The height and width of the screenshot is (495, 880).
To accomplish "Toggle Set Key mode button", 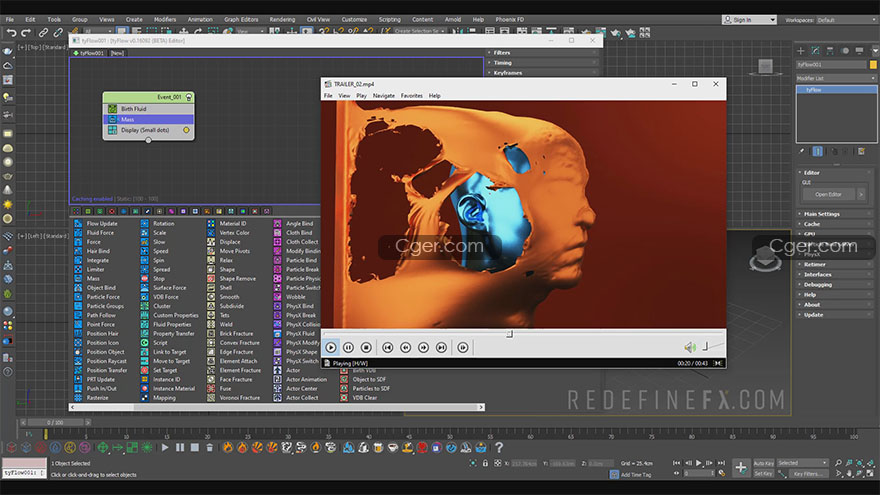I will click(x=763, y=473).
